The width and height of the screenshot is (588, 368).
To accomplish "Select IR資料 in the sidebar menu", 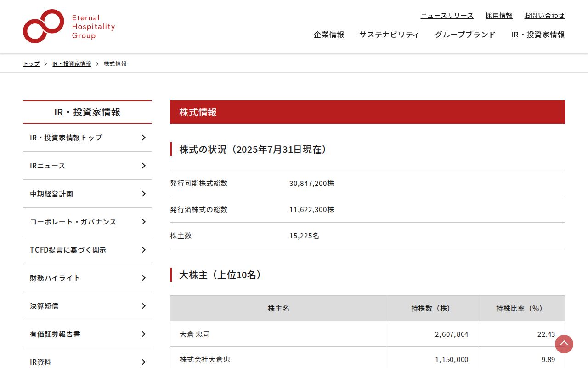I will [x=87, y=360].
